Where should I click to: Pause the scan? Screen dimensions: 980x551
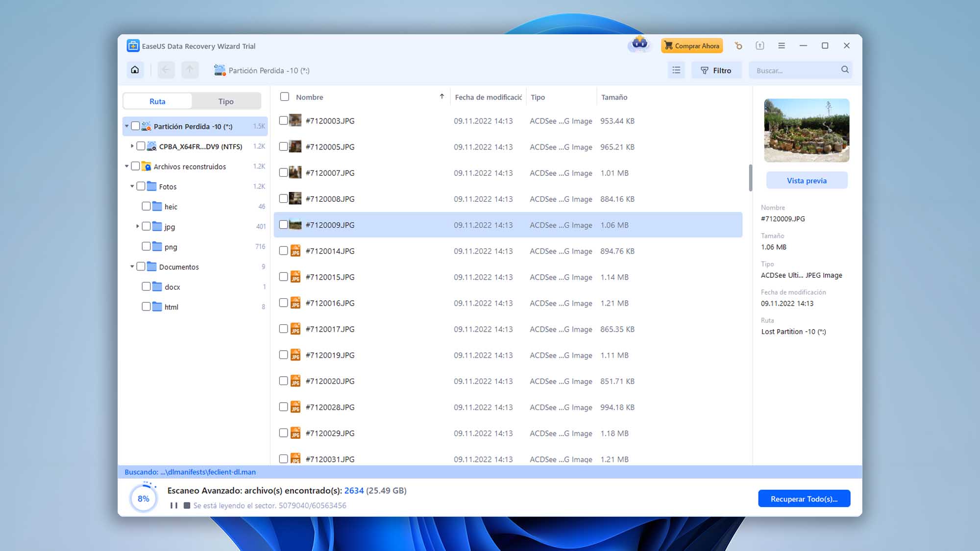174,505
